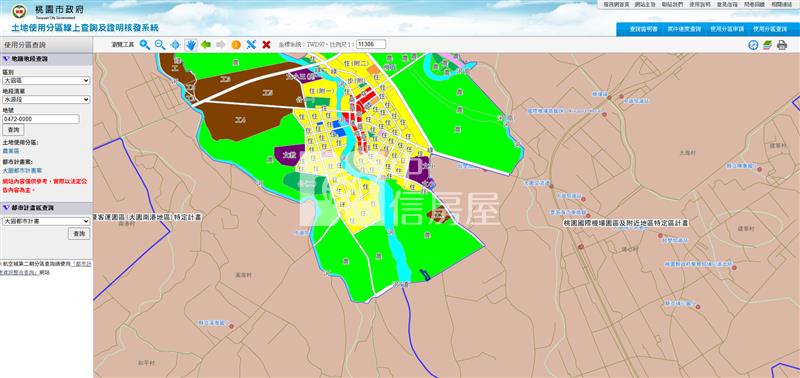Image resolution: width=800 pixels, height=378 pixels.
Task: Select the blue measure tool icon
Action: click(x=251, y=44)
